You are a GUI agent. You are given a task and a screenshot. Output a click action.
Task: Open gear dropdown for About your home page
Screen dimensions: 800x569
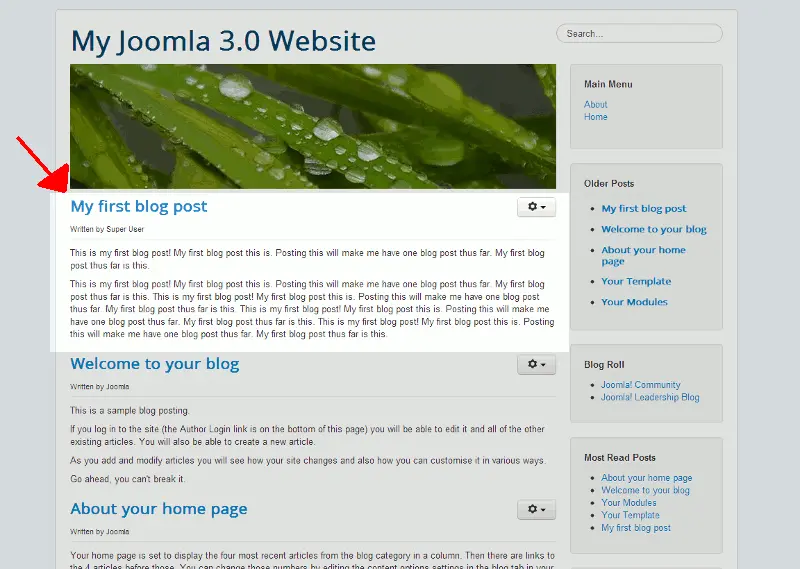point(536,509)
